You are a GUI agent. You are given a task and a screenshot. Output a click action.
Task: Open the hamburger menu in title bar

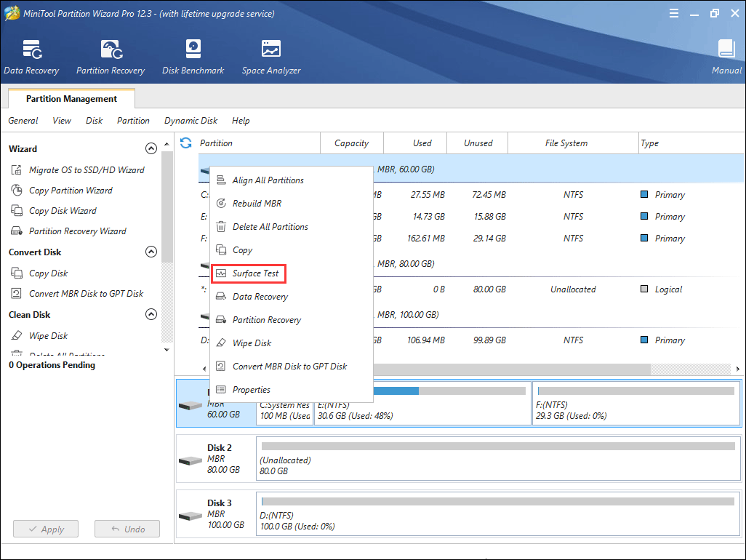[x=674, y=13]
